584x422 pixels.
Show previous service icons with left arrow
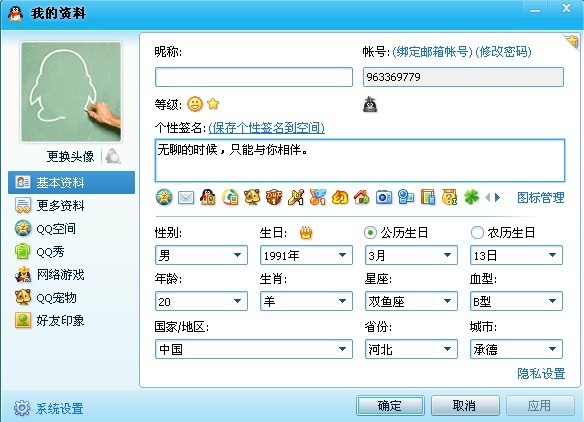click(488, 197)
